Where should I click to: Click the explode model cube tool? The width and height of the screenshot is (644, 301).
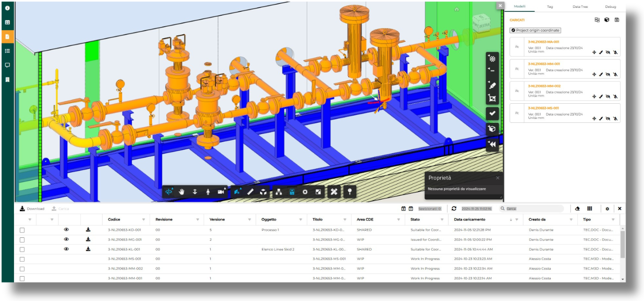(x=264, y=192)
